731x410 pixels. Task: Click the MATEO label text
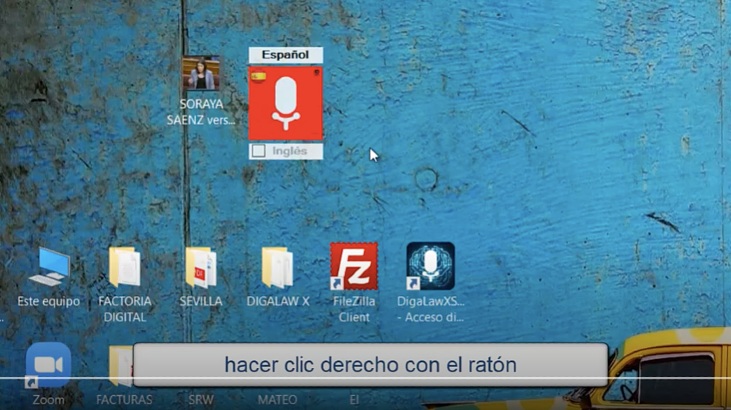pyautogui.click(x=277, y=400)
